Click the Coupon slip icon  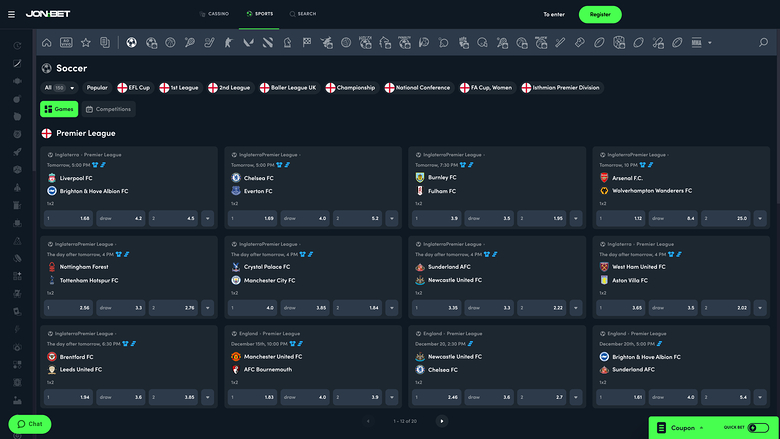click(x=660, y=428)
